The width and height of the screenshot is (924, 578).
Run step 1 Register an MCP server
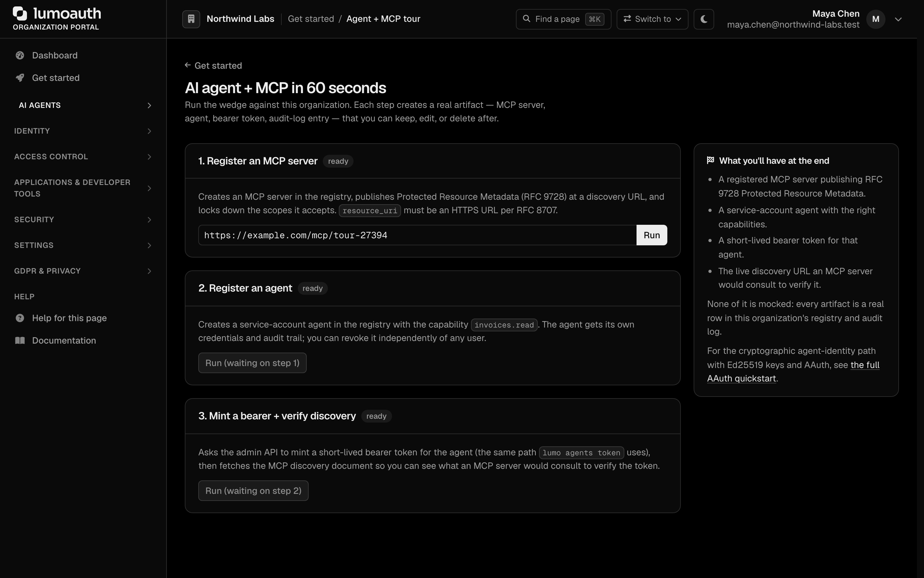coord(651,235)
